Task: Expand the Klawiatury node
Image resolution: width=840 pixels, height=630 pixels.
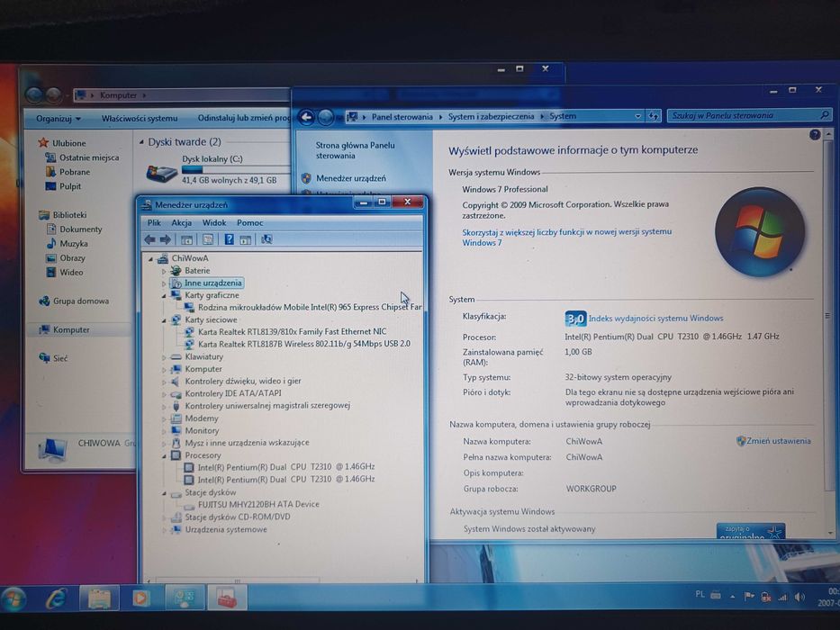Action: pos(164,356)
